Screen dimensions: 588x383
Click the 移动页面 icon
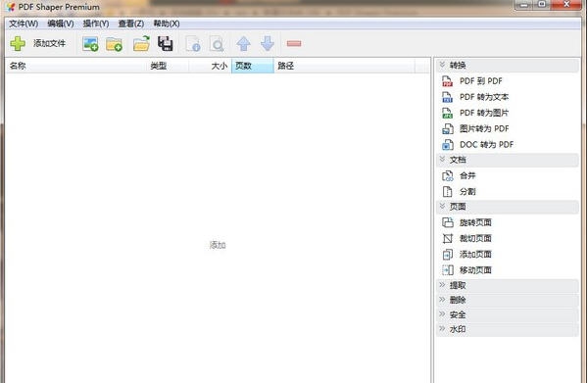[x=448, y=270]
